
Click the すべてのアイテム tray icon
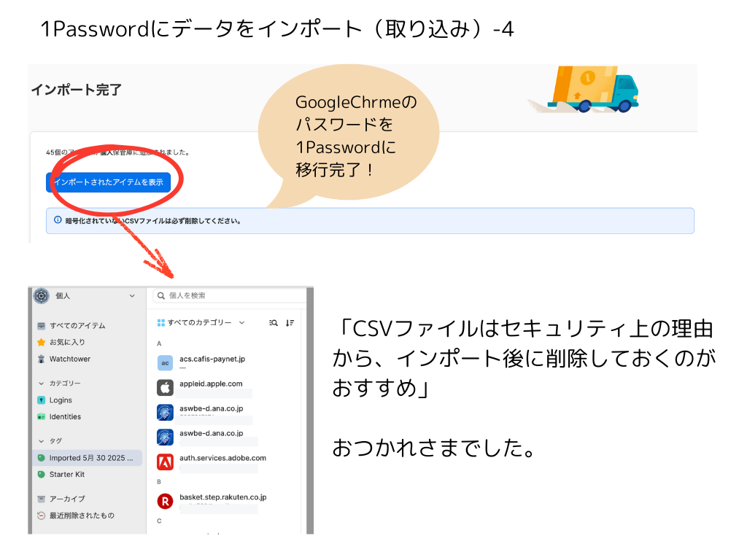(42, 326)
